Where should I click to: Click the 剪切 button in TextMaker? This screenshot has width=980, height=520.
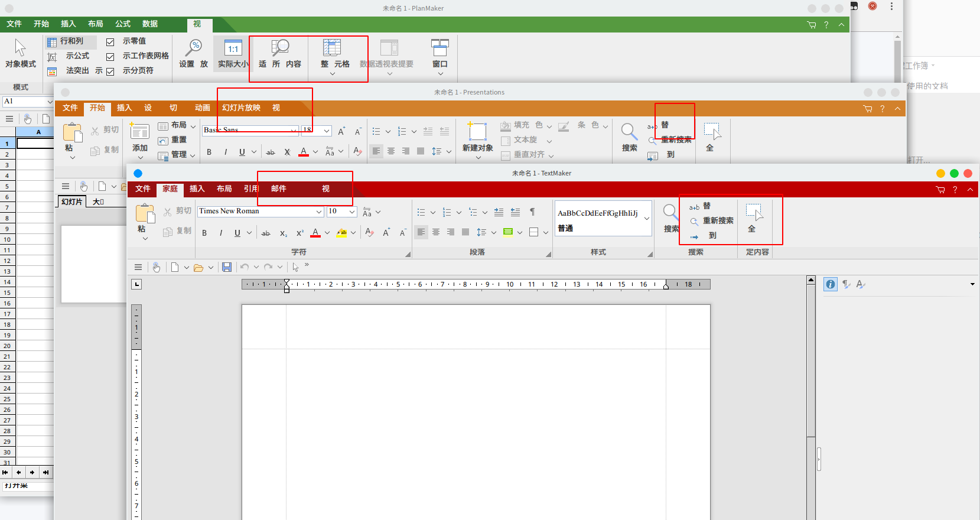point(178,211)
